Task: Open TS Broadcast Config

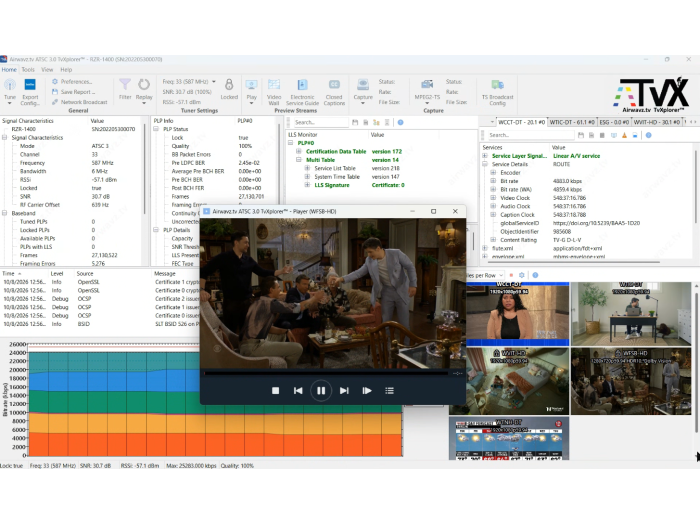Action: point(497,92)
